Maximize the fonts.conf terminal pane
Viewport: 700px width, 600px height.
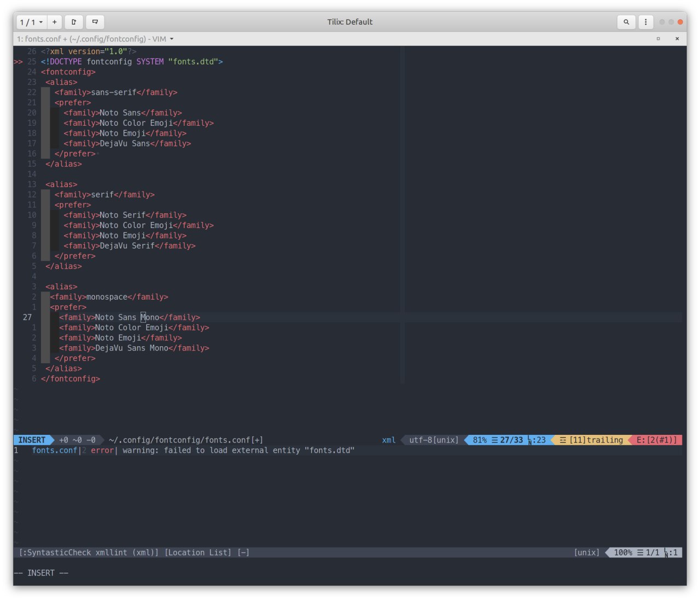658,39
